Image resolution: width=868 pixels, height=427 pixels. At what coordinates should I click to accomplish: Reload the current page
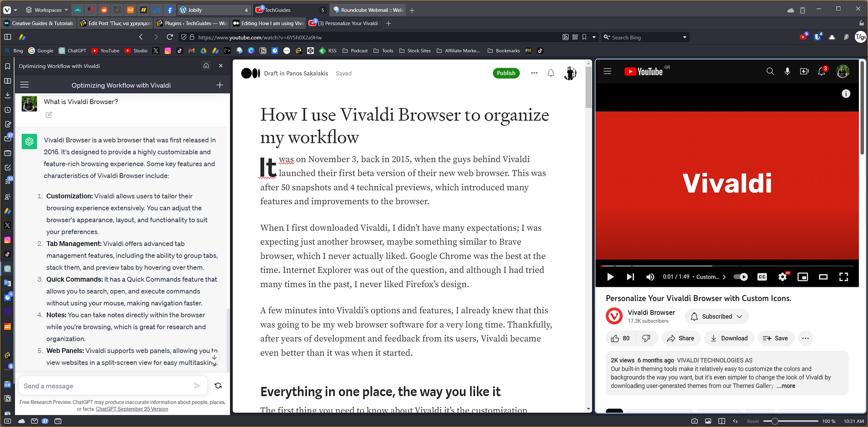(170, 37)
